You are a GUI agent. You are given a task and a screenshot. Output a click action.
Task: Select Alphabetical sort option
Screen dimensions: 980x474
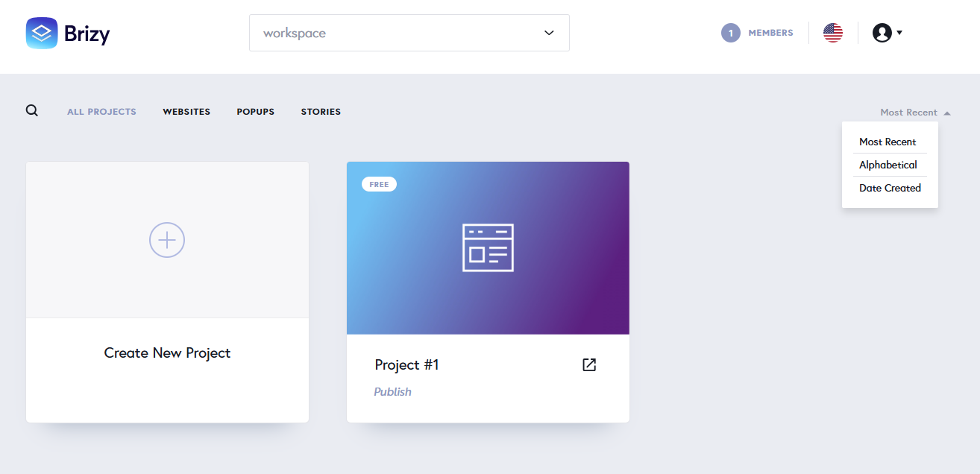[x=888, y=165]
